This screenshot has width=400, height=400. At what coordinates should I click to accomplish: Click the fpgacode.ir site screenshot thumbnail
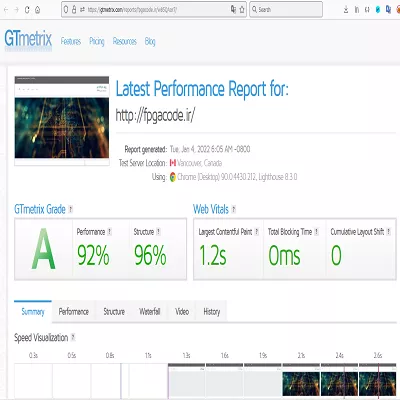pos(62,121)
